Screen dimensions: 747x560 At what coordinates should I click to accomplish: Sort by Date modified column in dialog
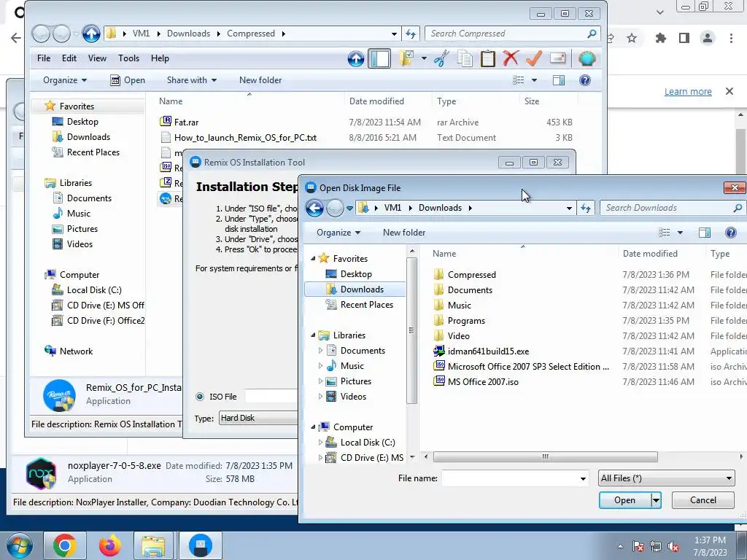click(x=650, y=254)
